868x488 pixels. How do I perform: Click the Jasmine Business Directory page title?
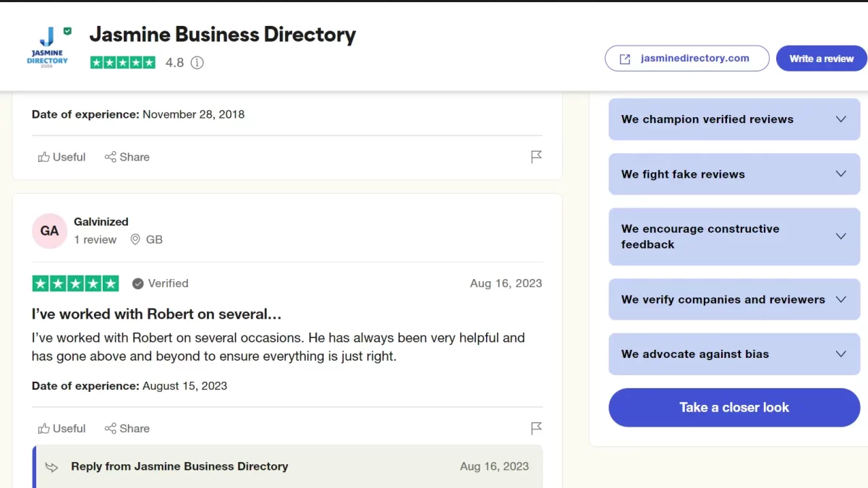point(223,35)
